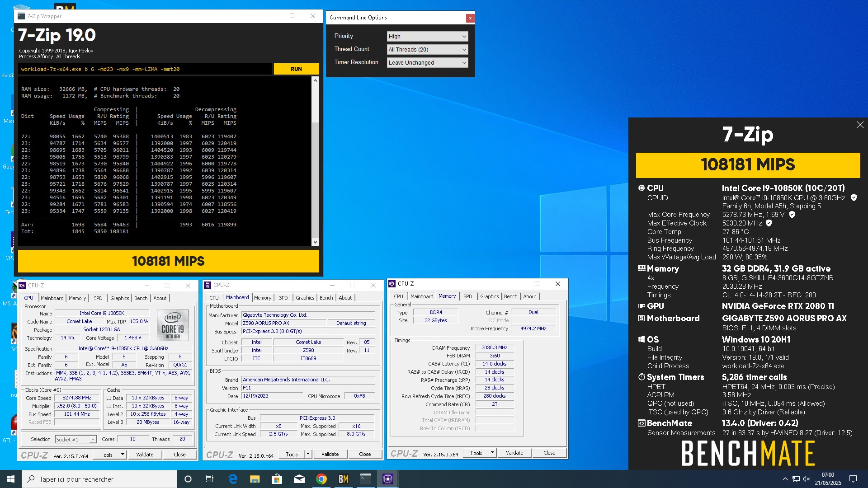Image resolution: width=868 pixels, height=488 pixels.
Task: Expand the Tools arrow in third CPU-Z window
Action: [x=492, y=453]
